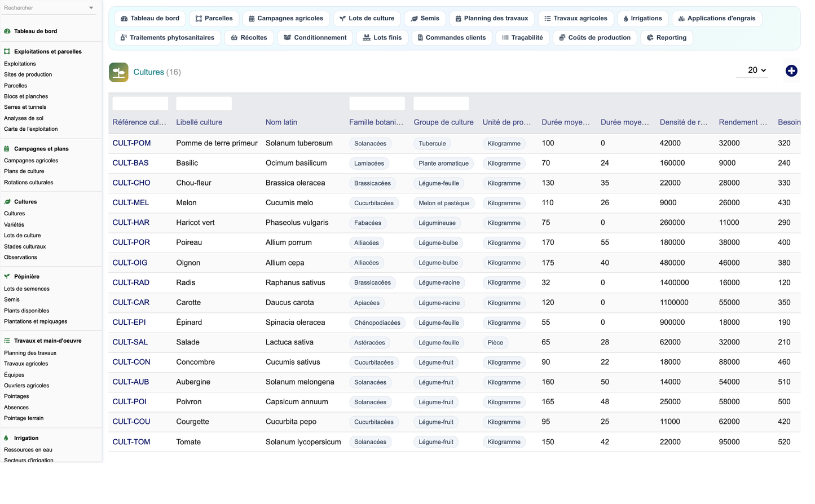Open the page size dropdown showing 20
815x504 pixels.
pyautogui.click(x=752, y=70)
